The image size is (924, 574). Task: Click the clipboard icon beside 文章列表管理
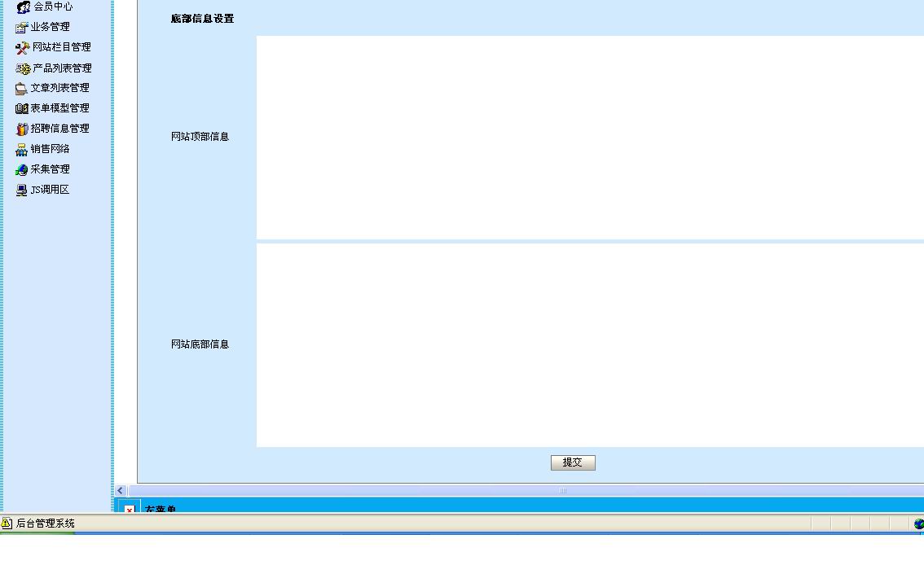22,88
